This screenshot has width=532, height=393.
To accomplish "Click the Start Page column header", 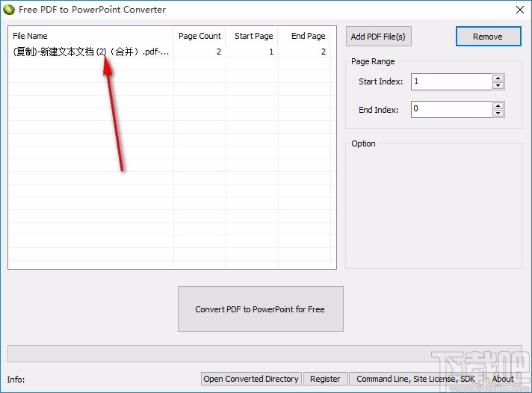I will click(252, 36).
